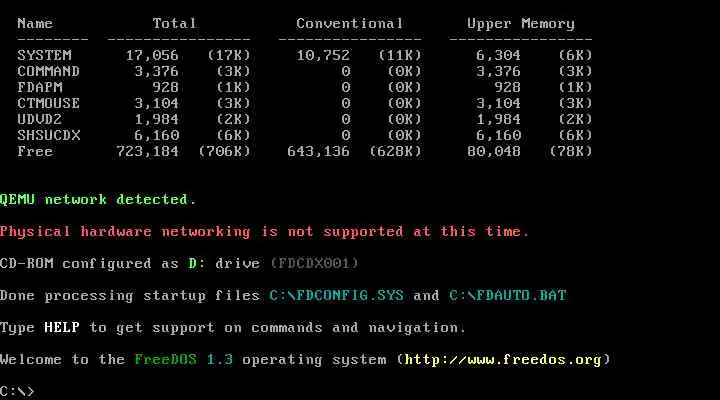Click the UDVD2 driver entry

coord(39,120)
